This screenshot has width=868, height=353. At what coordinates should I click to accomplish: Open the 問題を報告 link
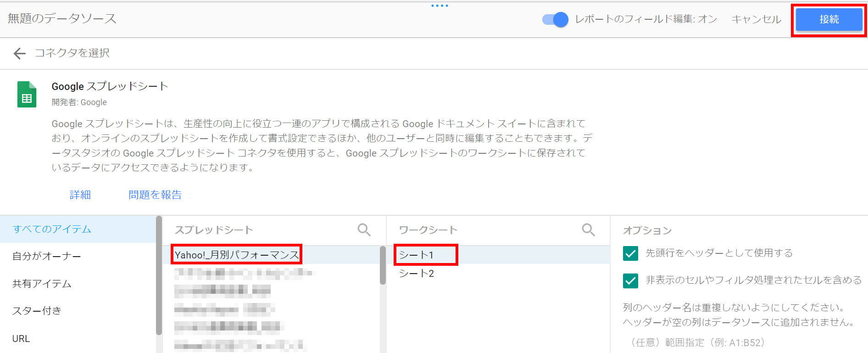pos(155,195)
